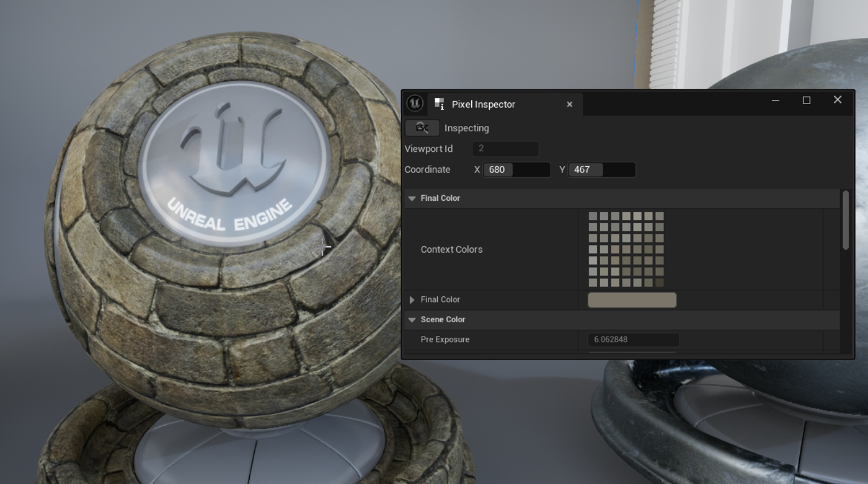Click the Context Colors pixel grid
This screenshot has height=484, width=868.
point(626,249)
